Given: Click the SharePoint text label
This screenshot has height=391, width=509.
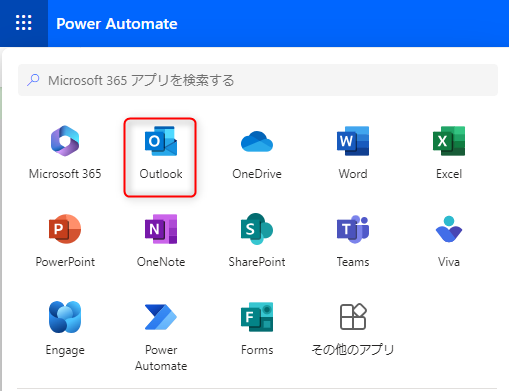Looking at the screenshot, I should click(257, 262).
